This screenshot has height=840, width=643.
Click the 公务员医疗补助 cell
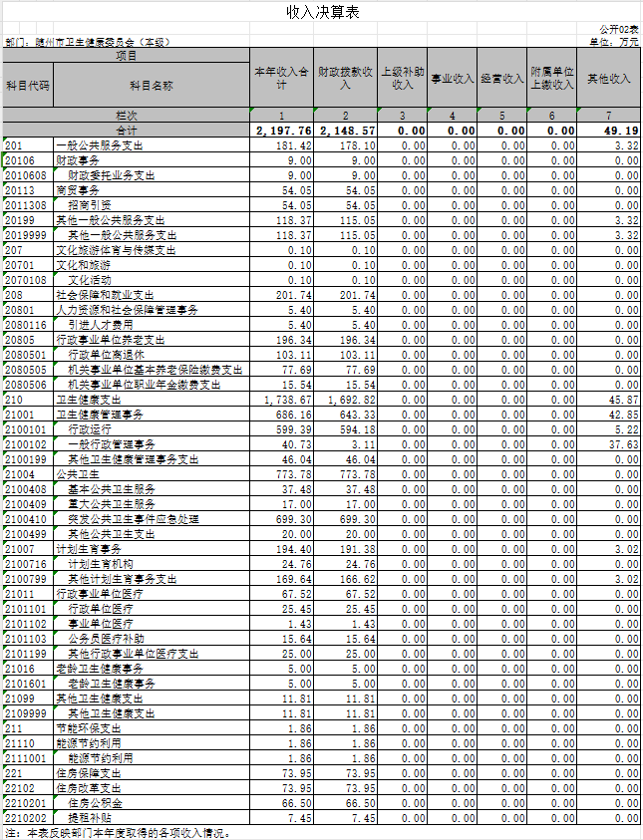point(105,638)
